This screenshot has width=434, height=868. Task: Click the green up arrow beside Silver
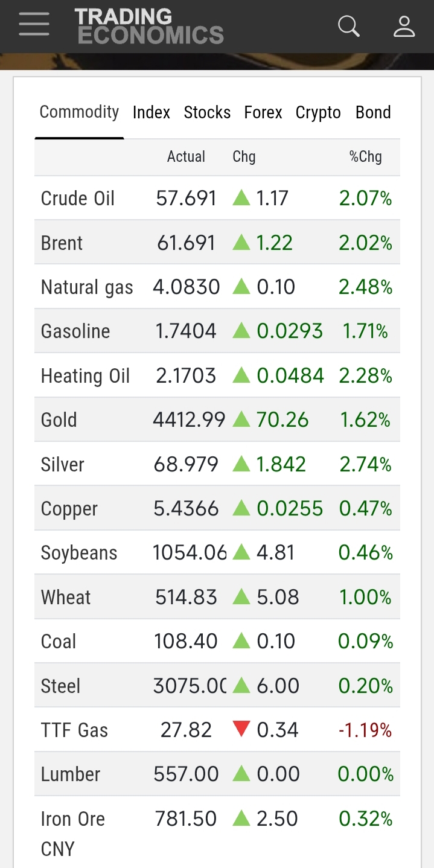pos(241,464)
